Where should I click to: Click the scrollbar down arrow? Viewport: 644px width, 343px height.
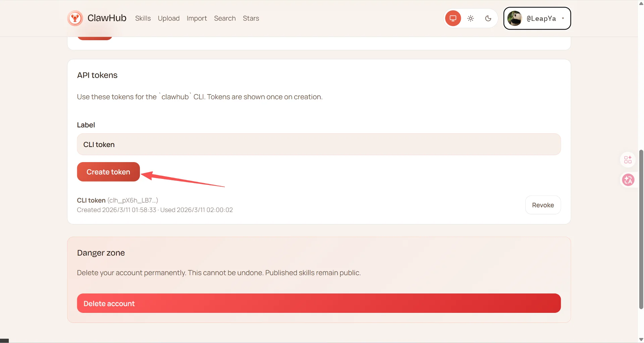point(641,340)
